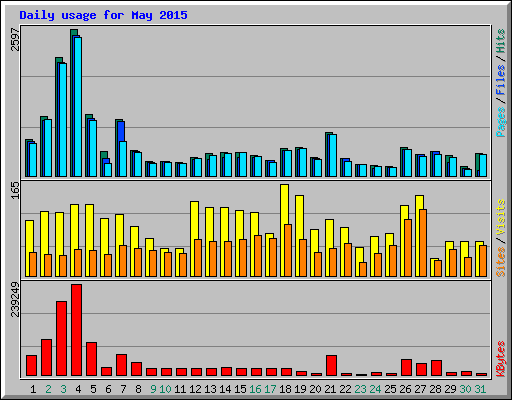Click day 17 on the x-axis
Image resolution: width=512 pixels, height=400 pixels.
270,389
